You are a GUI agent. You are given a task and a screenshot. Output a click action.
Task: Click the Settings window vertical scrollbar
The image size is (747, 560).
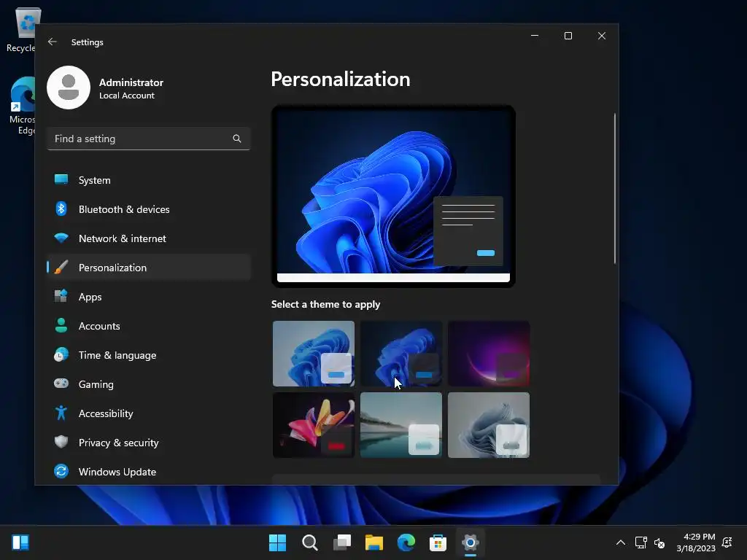[614, 189]
